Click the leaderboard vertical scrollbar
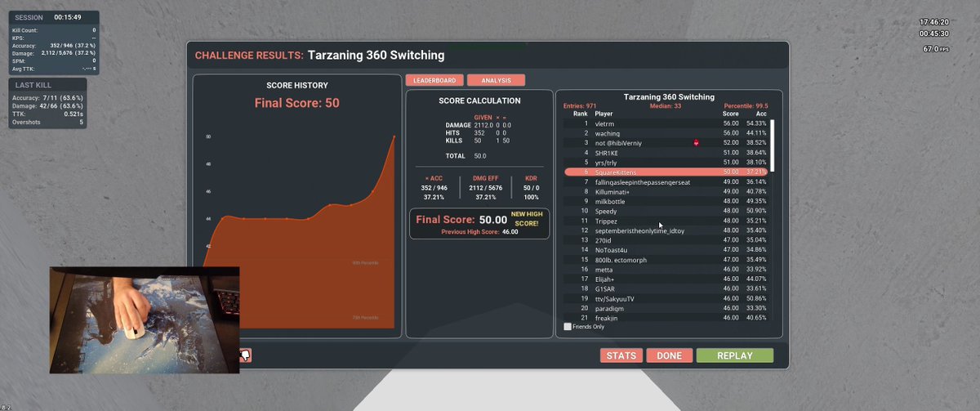980x411 pixels. pyautogui.click(x=773, y=145)
